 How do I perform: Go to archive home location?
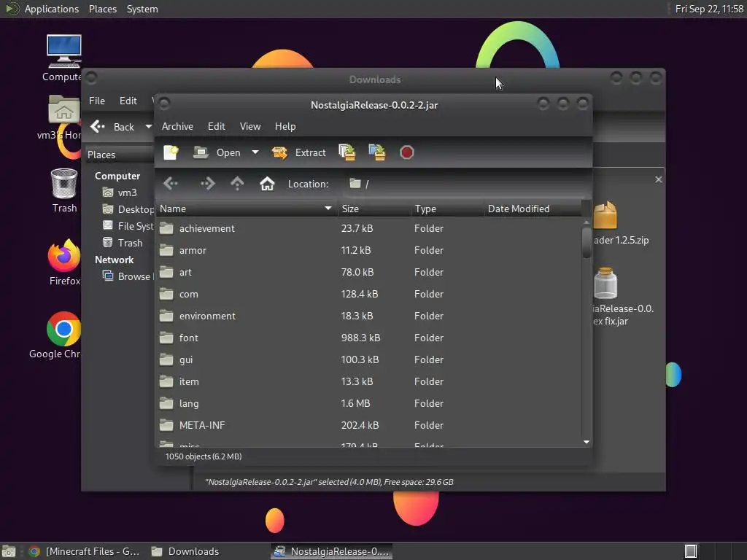pyautogui.click(x=267, y=184)
